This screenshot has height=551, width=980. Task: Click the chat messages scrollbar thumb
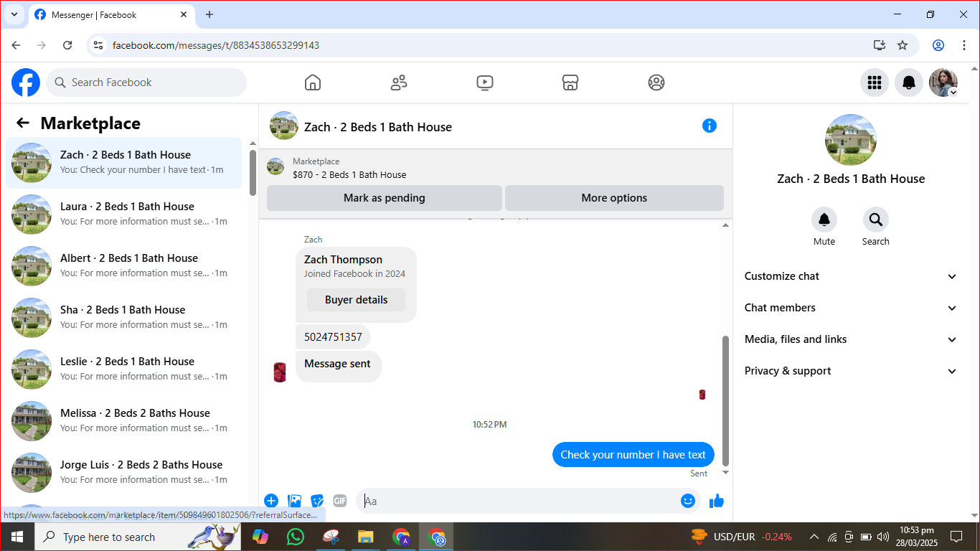[x=725, y=401]
